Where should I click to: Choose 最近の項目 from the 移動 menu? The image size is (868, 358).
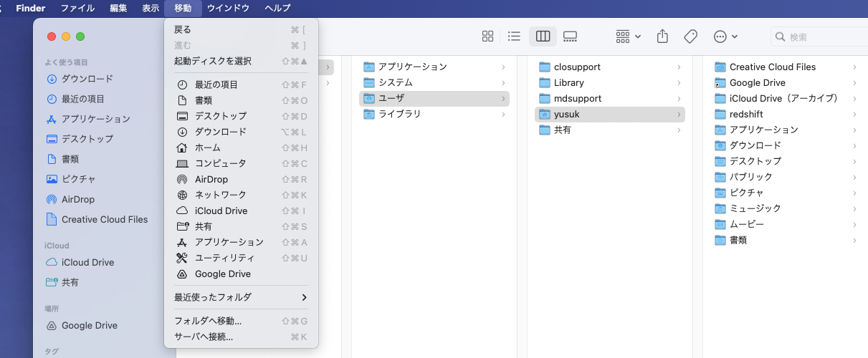[241, 84]
